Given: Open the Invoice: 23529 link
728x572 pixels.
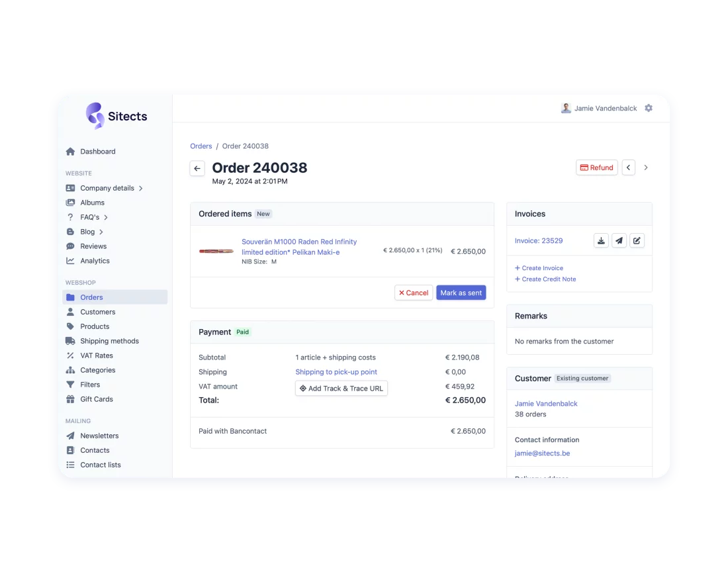Looking at the screenshot, I should pyautogui.click(x=539, y=240).
